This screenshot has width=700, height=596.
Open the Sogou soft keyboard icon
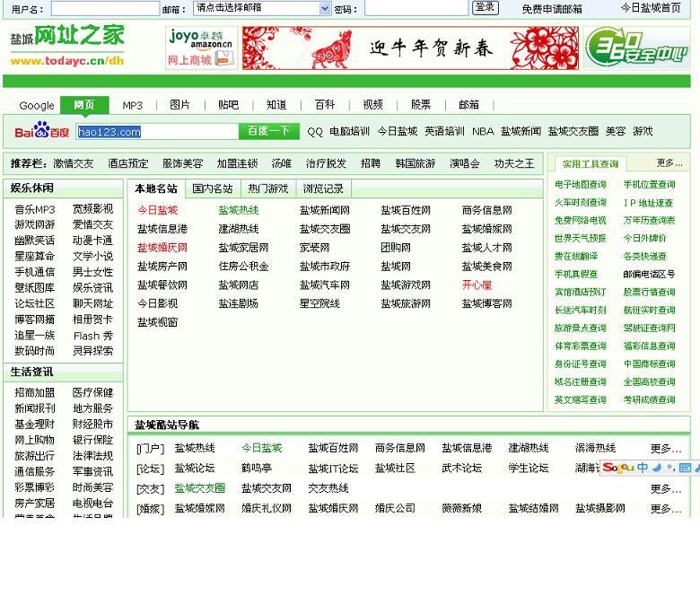685,468
